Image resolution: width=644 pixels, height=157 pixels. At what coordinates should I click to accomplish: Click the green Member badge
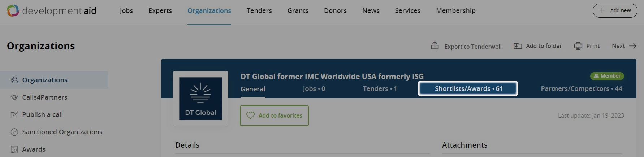pyautogui.click(x=607, y=76)
